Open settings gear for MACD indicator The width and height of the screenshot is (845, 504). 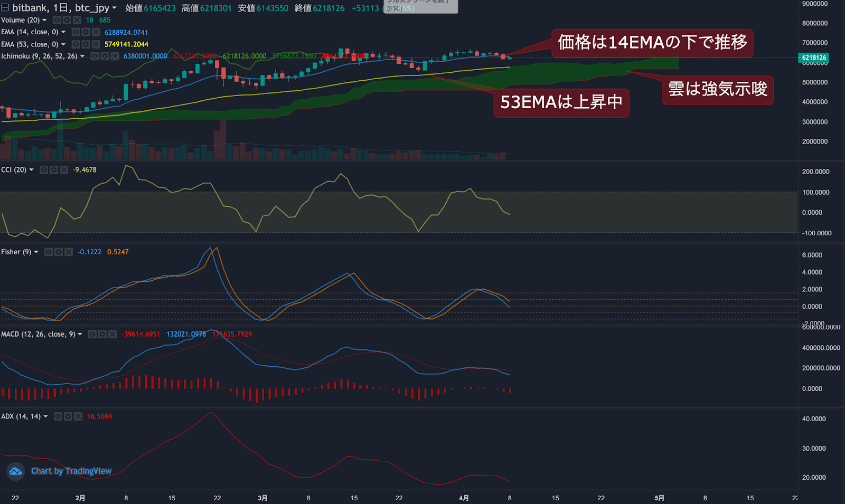tap(102, 334)
